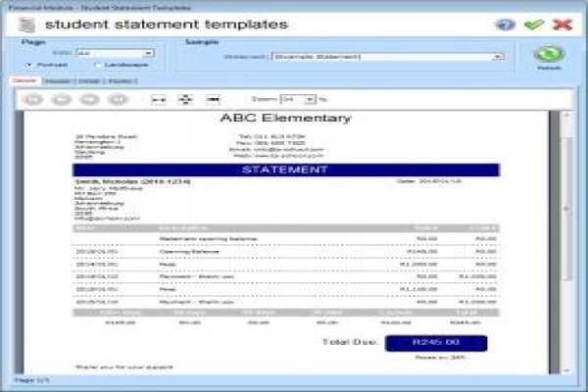Screen dimensions: 588x392
Task: Go to first page navigation button
Action: (33, 99)
